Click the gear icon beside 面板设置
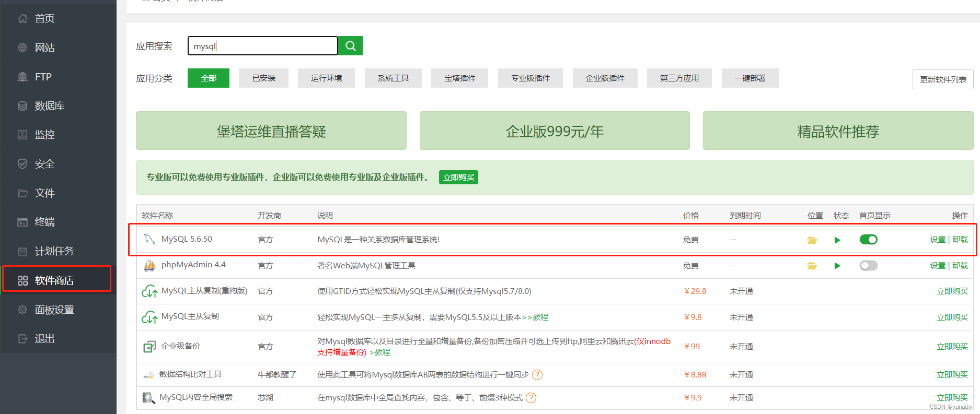This screenshot has width=980, height=414. coord(22,310)
